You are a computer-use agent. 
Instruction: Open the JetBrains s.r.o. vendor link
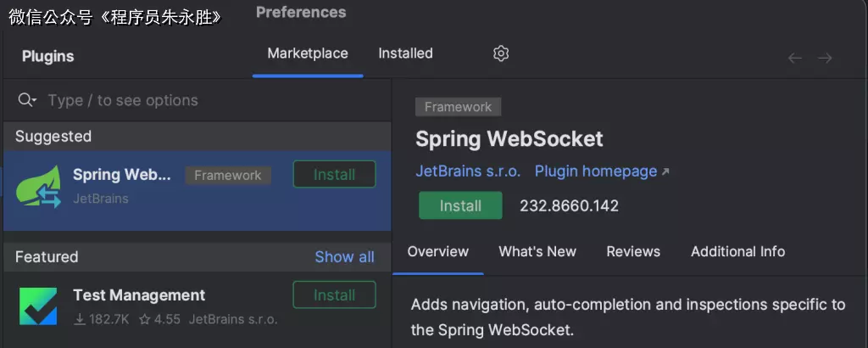tap(468, 171)
